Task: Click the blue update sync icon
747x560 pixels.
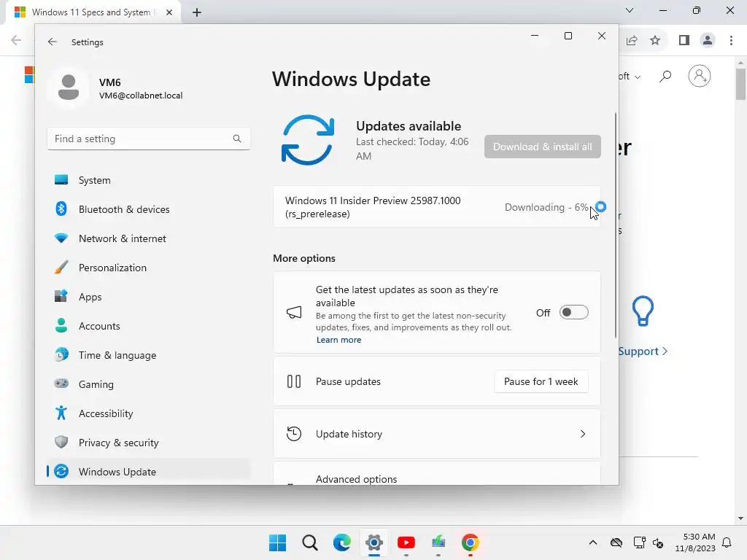Action: coord(308,140)
